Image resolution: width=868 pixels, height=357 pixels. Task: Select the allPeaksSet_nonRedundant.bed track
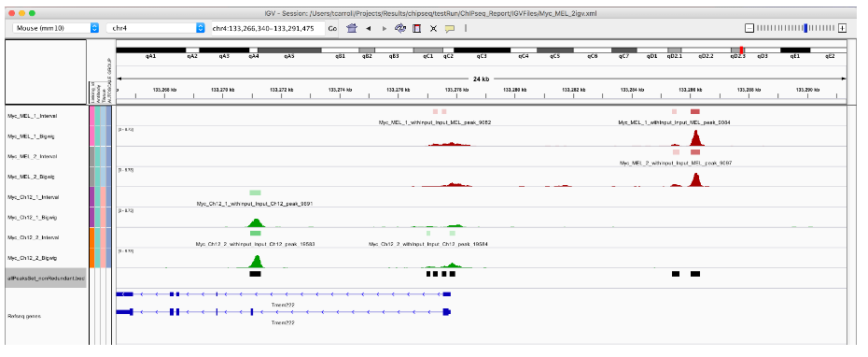pyautogui.click(x=46, y=278)
